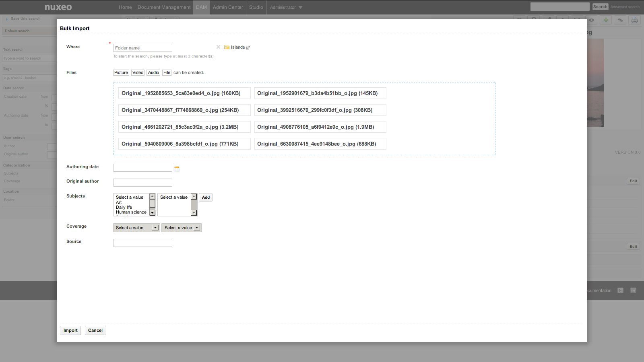This screenshot has width=644, height=362.
Task: Switch to the DAM tab
Action: click(x=201, y=7)
